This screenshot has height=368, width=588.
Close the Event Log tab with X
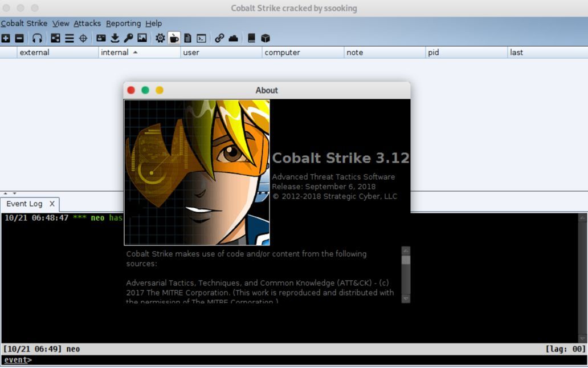(x=52, y=204)
